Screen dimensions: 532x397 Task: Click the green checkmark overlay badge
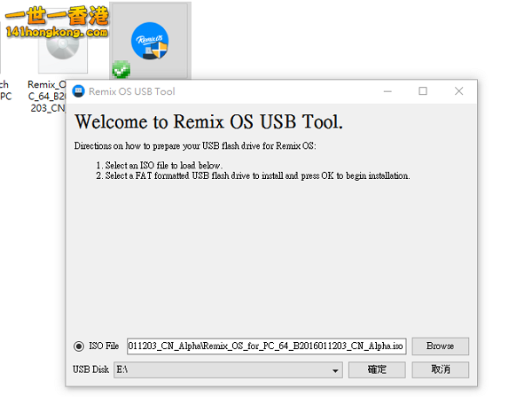121,69
